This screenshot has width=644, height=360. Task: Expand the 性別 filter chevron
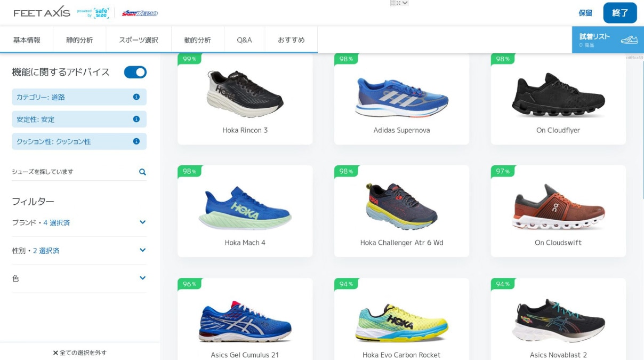[x=142, y=250]
